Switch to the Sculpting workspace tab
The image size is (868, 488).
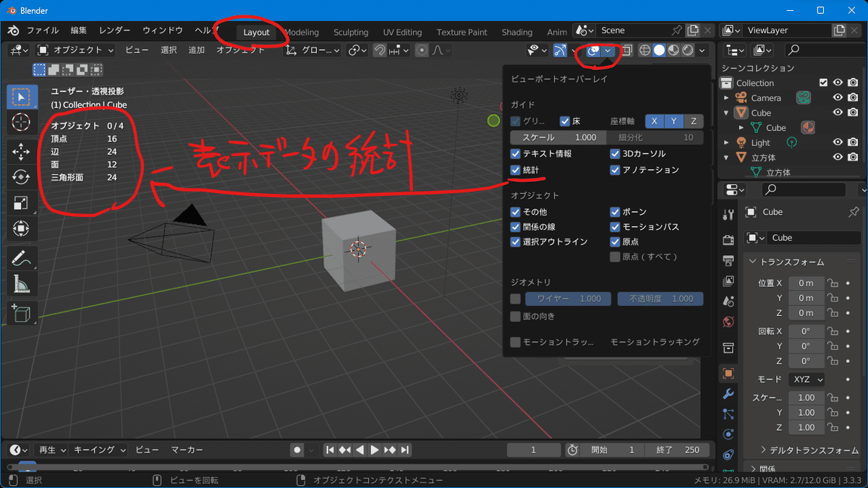click(351, 32)
